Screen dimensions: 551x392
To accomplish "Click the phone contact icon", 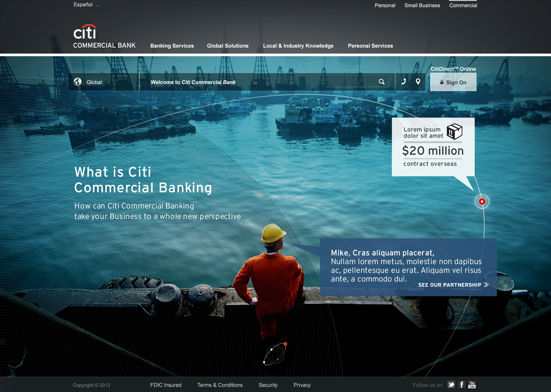I will coord(403,82).
